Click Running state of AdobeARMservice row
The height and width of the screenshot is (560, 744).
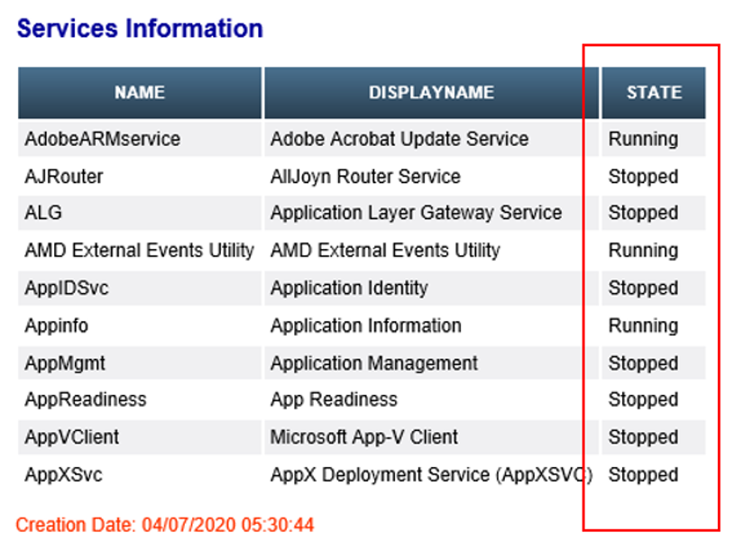(x=654, y=139)
